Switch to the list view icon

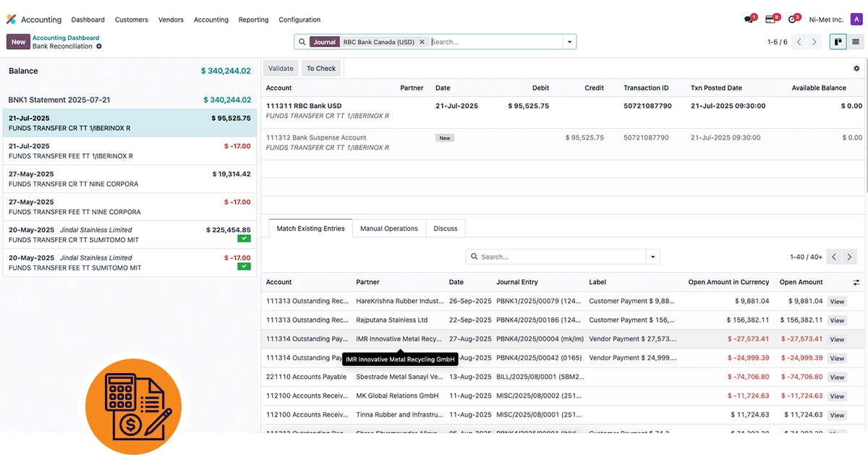click(856, 42)
